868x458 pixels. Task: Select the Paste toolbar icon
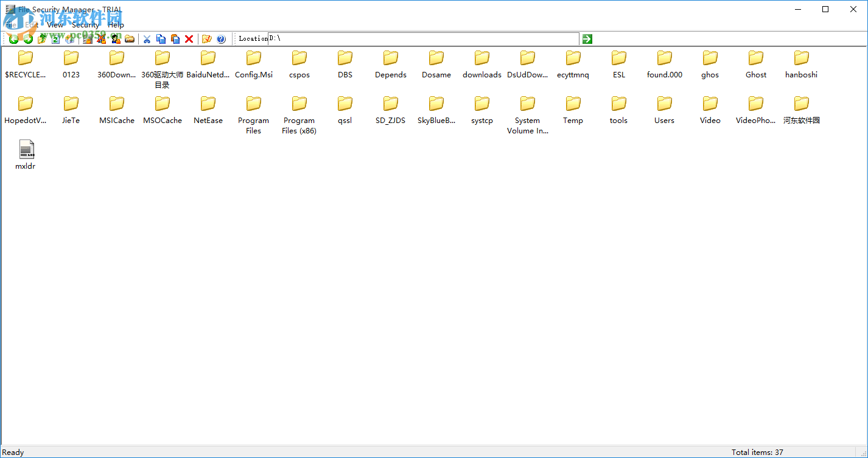(x=175, y=38)
